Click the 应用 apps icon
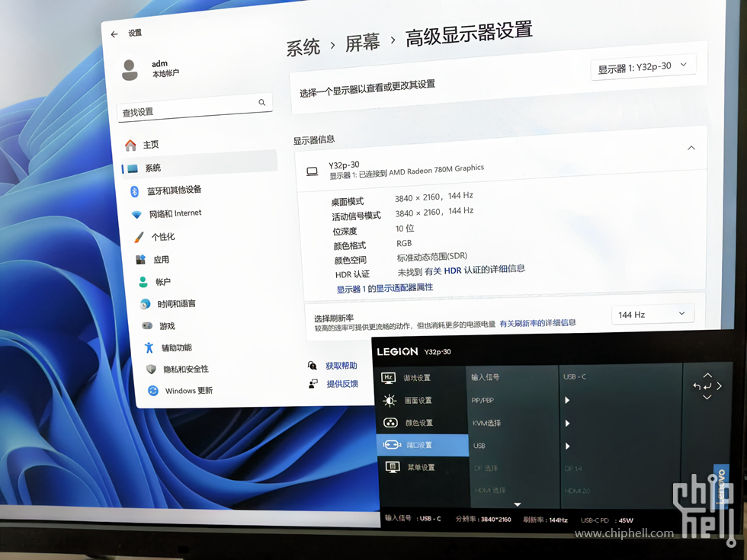The height and width of the screenshot is (560, 747). click(140, 260)
